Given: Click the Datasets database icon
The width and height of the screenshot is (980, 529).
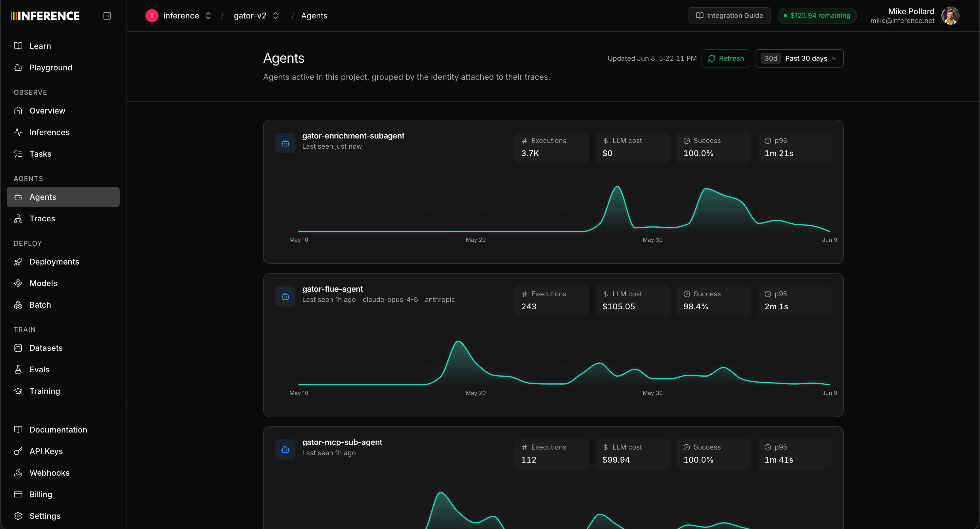Looking at the screenshot, I should (x=18, y=348).
